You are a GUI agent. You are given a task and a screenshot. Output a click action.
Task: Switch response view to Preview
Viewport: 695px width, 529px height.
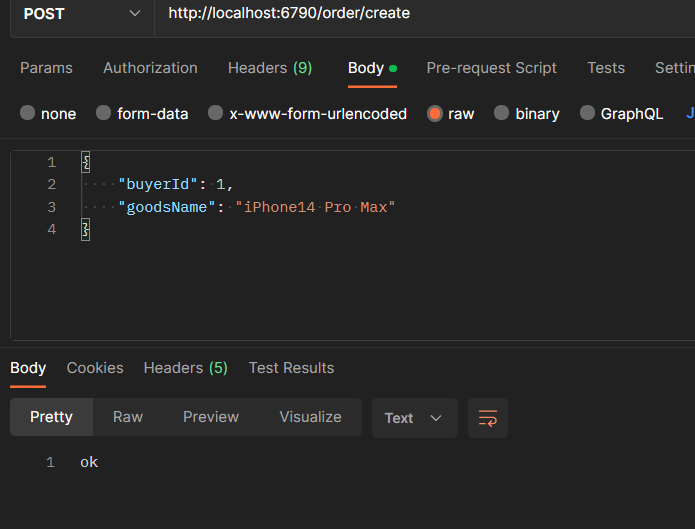click(211, 417)
